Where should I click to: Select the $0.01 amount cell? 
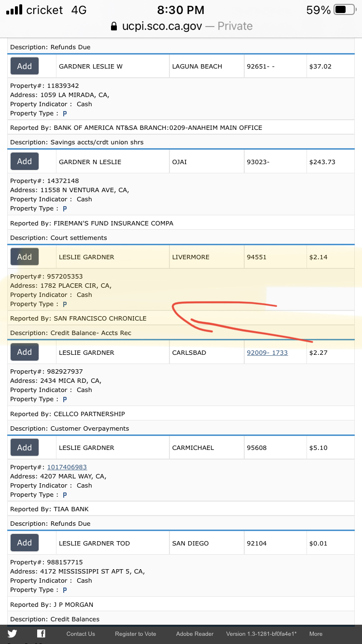pos(330,543)
